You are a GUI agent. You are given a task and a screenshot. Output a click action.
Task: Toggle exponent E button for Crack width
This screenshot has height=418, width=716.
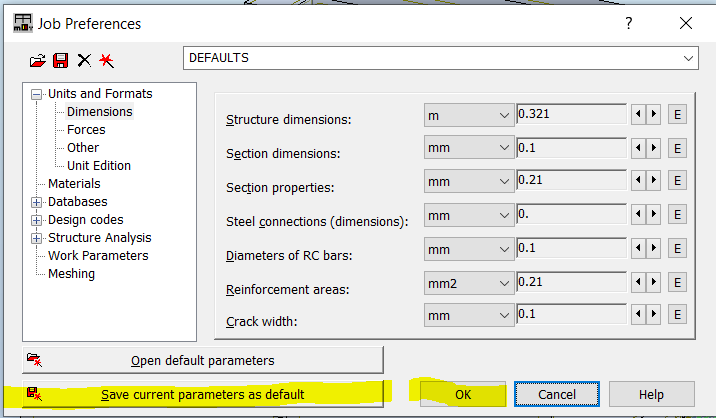(677, 316)
